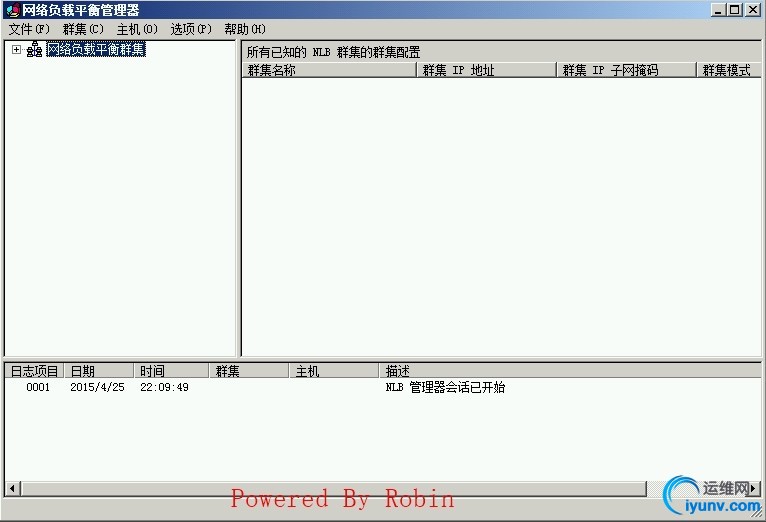Viewport: 766px width, 522px height.
Task: Open the 主机(O) menu
Action: [x=137, y=29]
